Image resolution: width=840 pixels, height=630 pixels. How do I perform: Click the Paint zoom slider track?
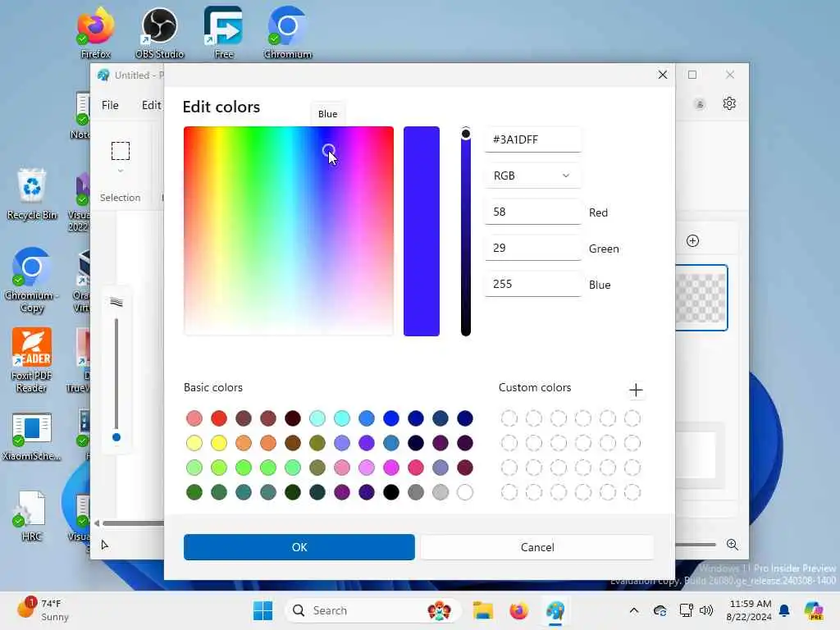[696, 545]
